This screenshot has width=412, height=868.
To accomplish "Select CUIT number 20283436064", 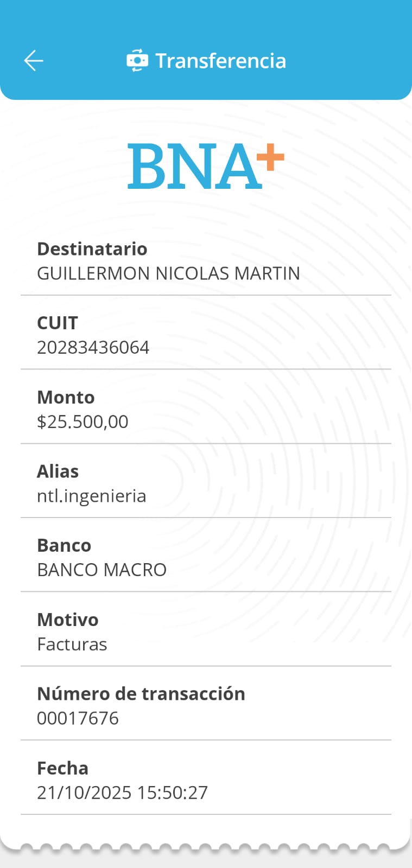I will click(93, 348).
